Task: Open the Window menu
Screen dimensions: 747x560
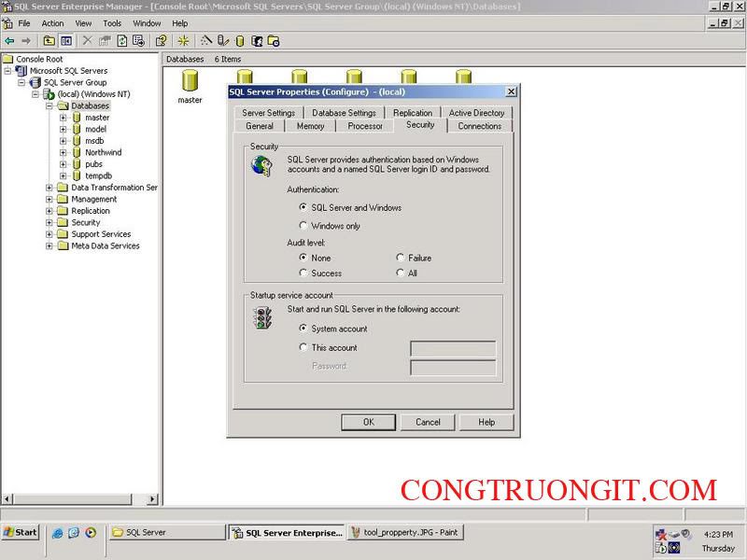Action: 147,23
